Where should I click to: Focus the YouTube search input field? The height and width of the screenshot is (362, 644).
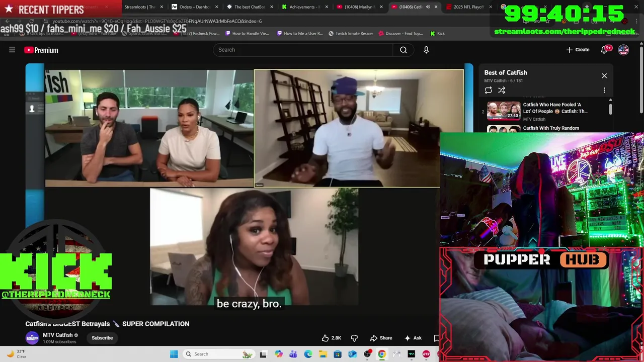point(303,50)
